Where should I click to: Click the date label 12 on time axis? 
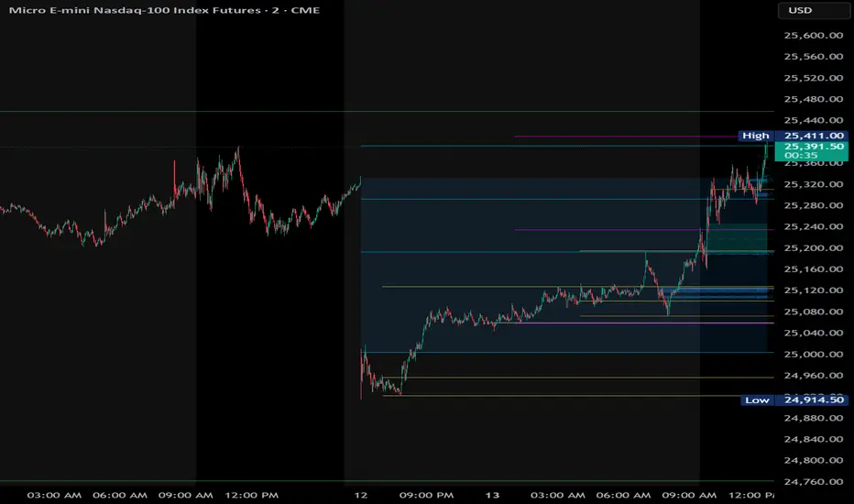[360, 495]
